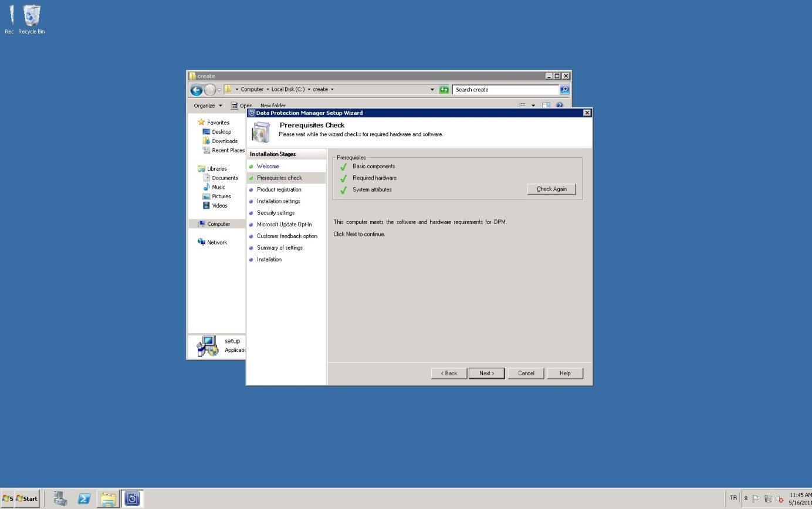Image resolution: width=812 pixels, height=509 pixels.
Task: Click the Search create input field
Action: tap(506, 90)
